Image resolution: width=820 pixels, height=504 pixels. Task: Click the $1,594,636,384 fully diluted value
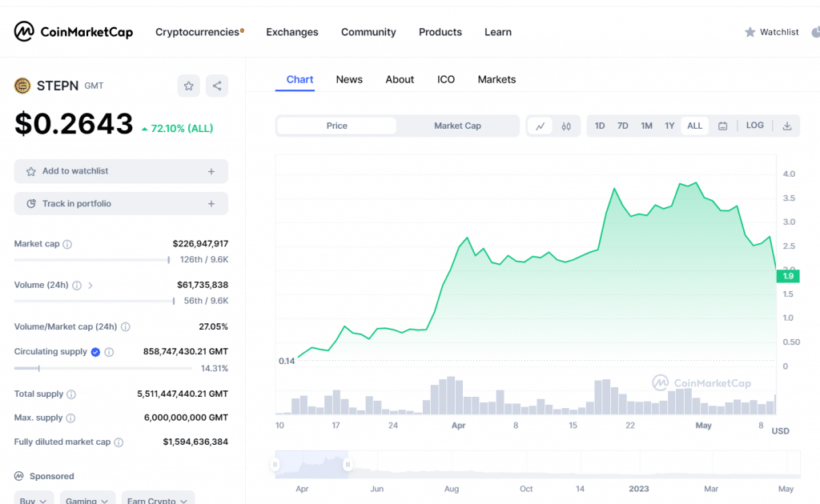click(x=195, y=442)
